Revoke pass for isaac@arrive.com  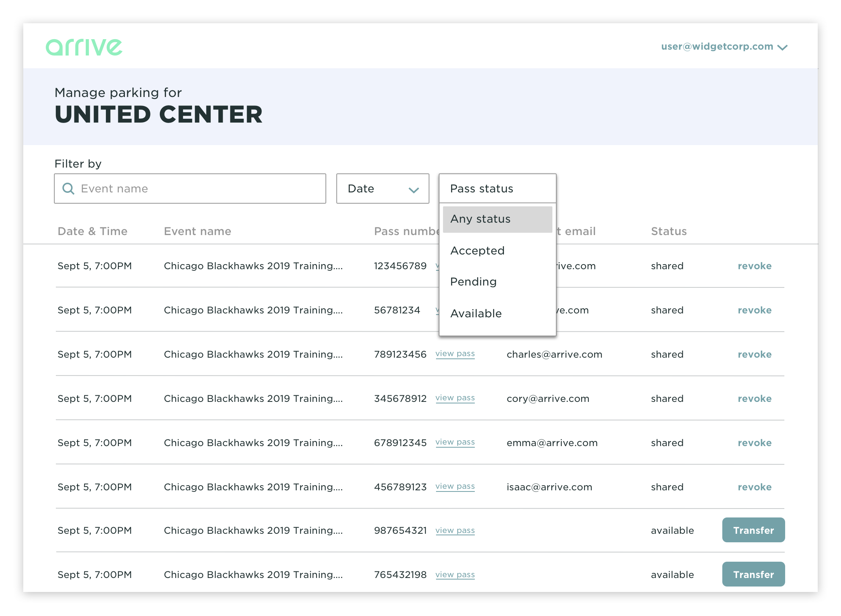pyautogui.click(x=754, y=487)
